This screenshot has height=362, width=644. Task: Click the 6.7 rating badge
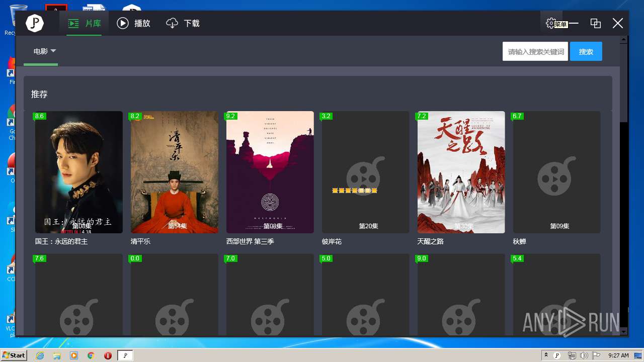(517, 116)
